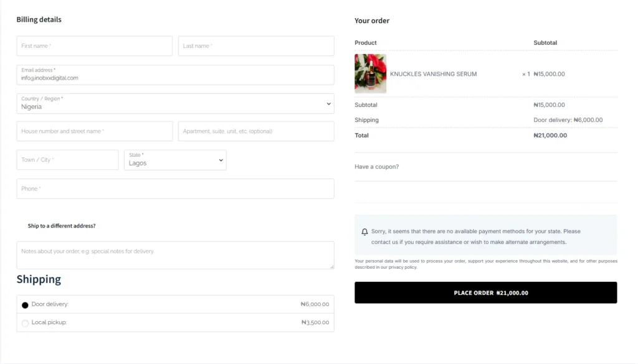The image size is (638, 364).
Task: Click the bell notice icon
Action: pyautogui.click(x=364, y=231)
